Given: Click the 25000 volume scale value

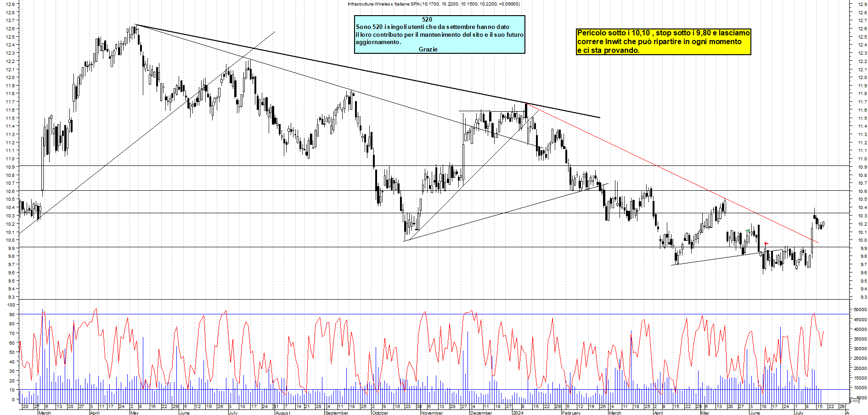Looking at the screenshot, I should tap(860, 358).
